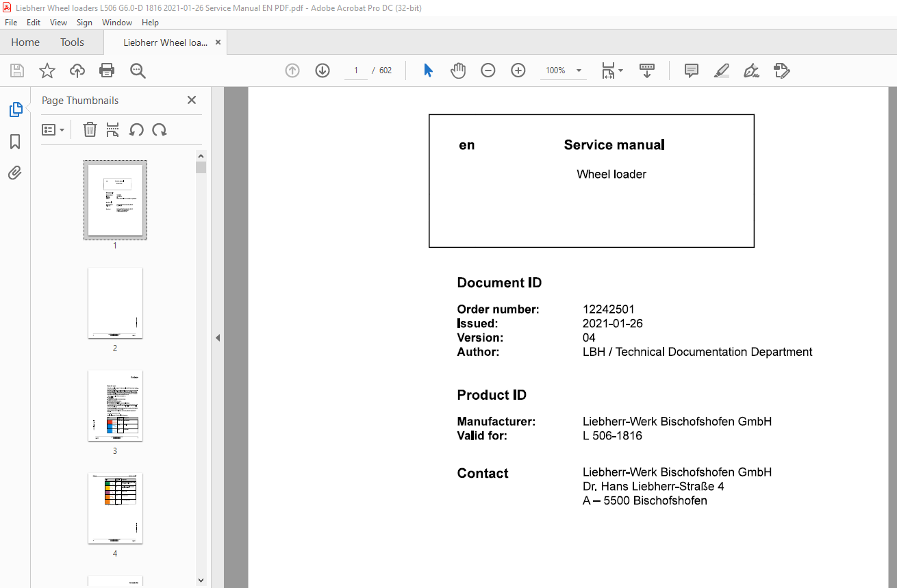Viewport: 897px width, 588px height.
Task: Open the Bookmarks sidebar icon
Action: (x=15, y=142)
